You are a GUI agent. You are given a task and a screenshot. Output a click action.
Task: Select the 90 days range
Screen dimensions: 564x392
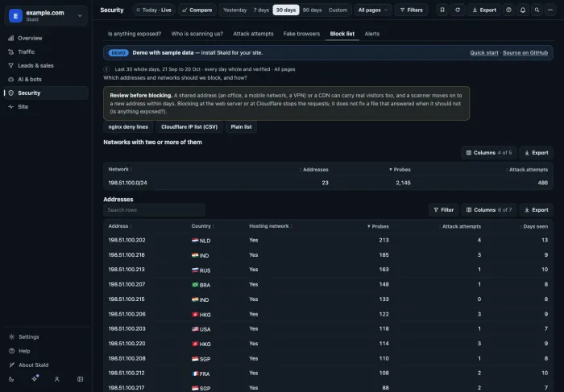(x=313, y=10)
